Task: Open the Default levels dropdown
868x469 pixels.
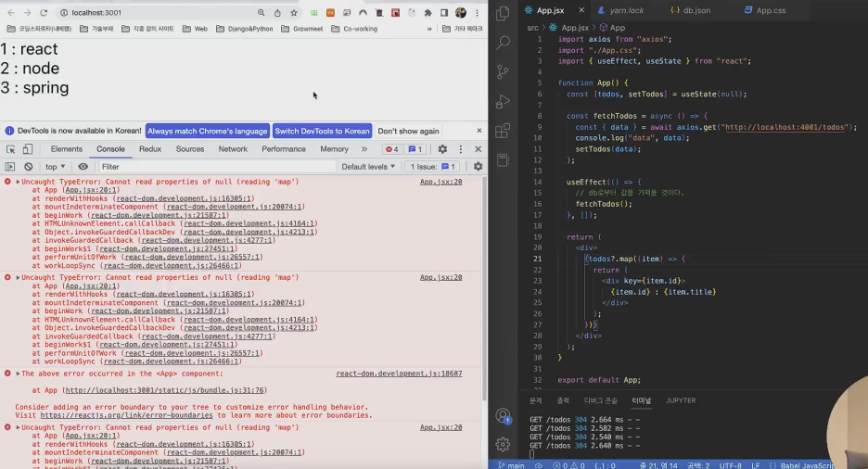Action: [368, 167]
